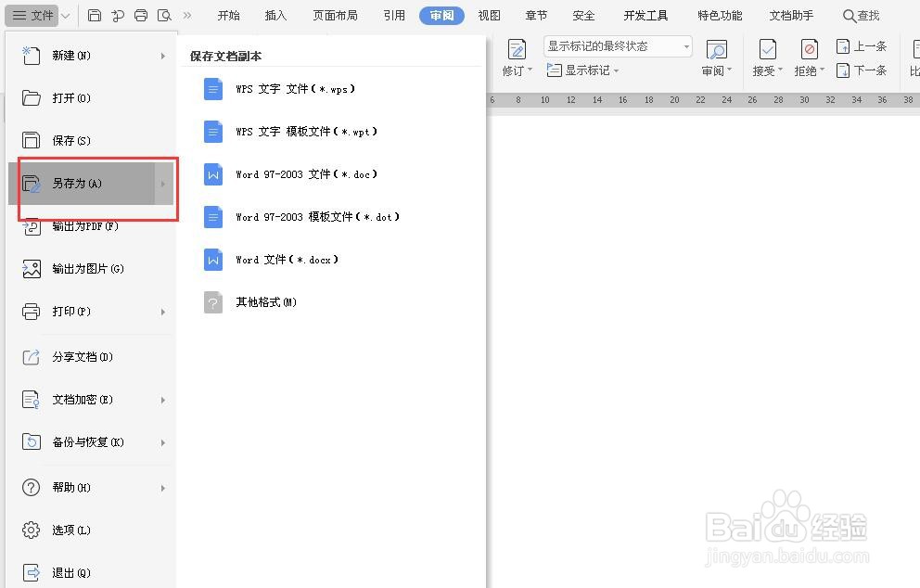Expand the 文档加密 submenu arrow

pyautogui.click(x=163, y=401)
